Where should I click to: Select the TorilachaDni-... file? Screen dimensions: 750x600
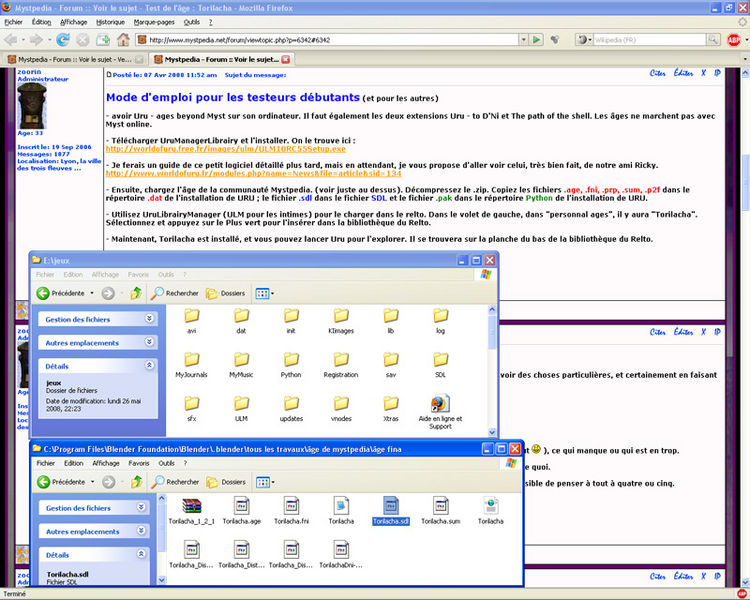[341, 555]
